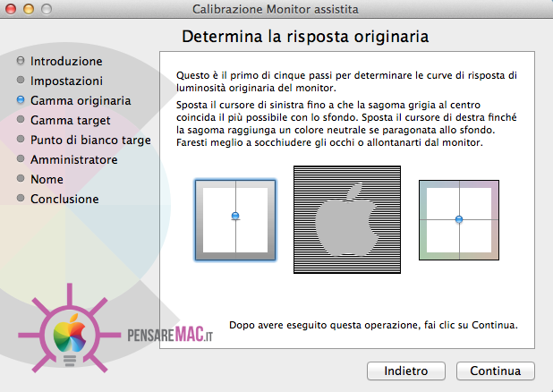Click the heading Determina la risposta originaria

click(305, 37)
